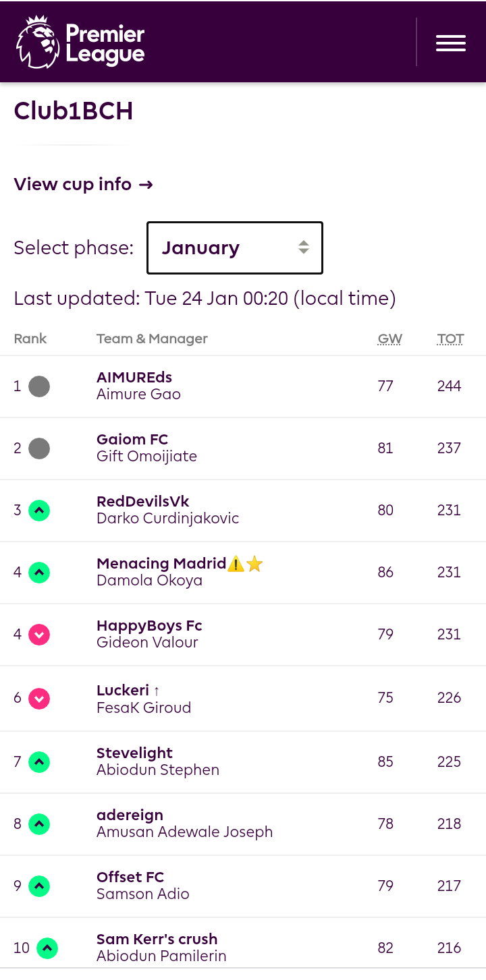
Task: Click the green up arrow for Sam Kerr's crush
Action: point(47,948)
